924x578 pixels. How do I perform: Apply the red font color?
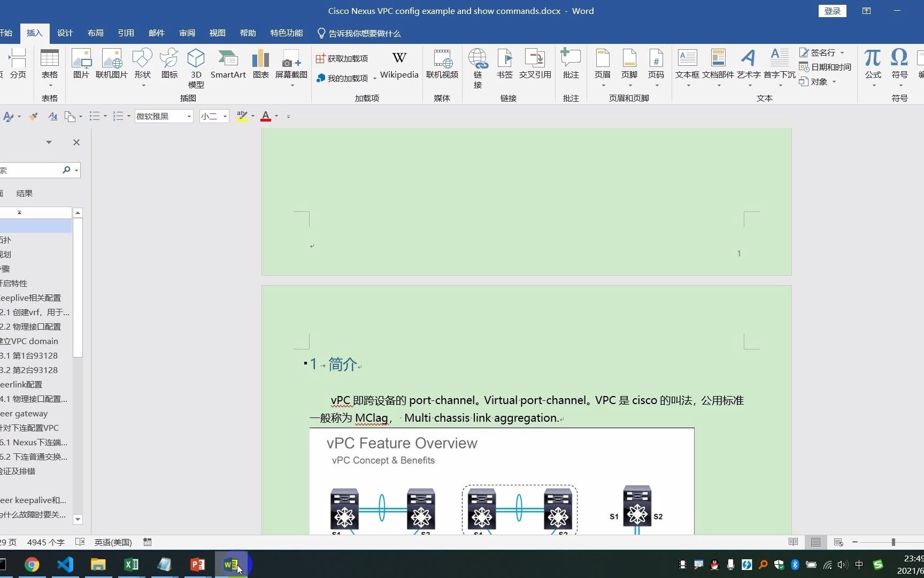266,116
